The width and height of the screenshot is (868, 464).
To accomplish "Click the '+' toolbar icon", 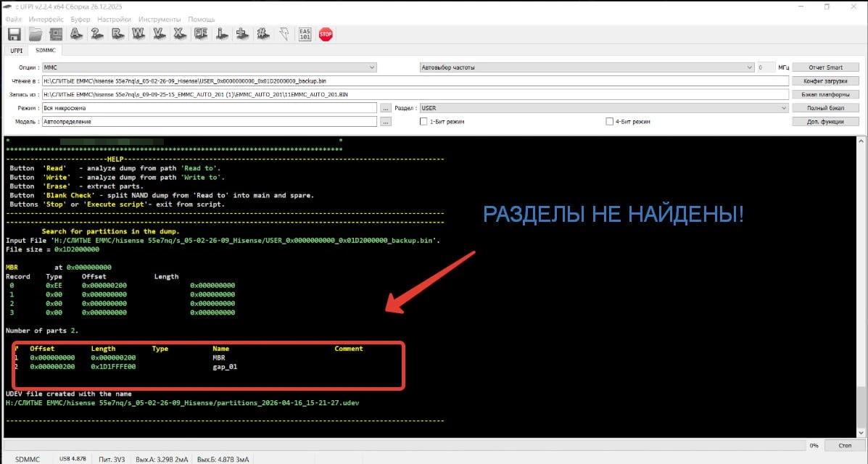I will pyautogui.click(x=242, y=34).
